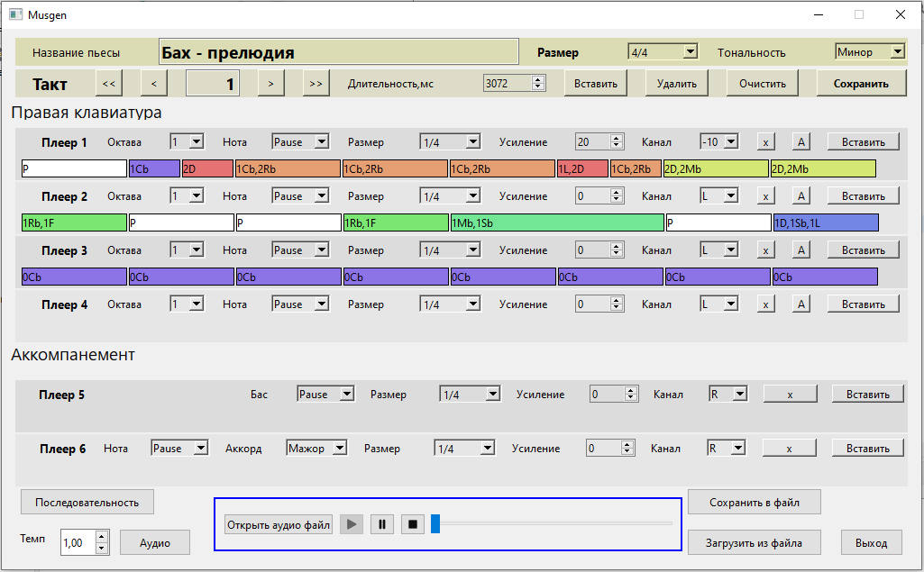Viewport: 924px width, 572px height.
Task: Click the Последовательность button
Action: (x=87, y=502)
